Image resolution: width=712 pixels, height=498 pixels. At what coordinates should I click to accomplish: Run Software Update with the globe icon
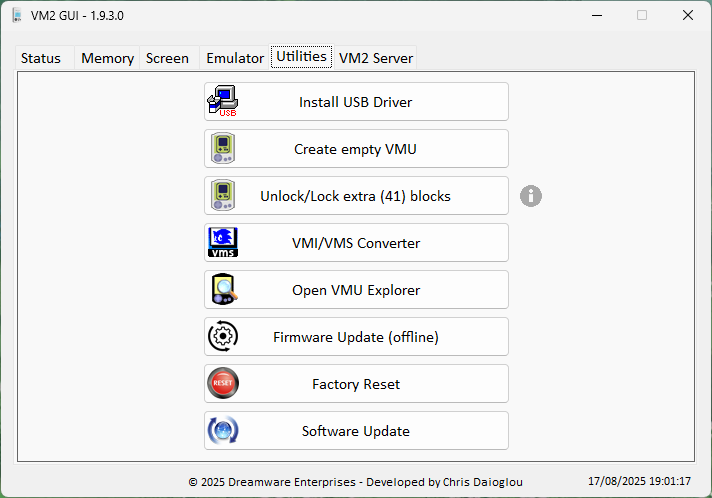point(356,431)
